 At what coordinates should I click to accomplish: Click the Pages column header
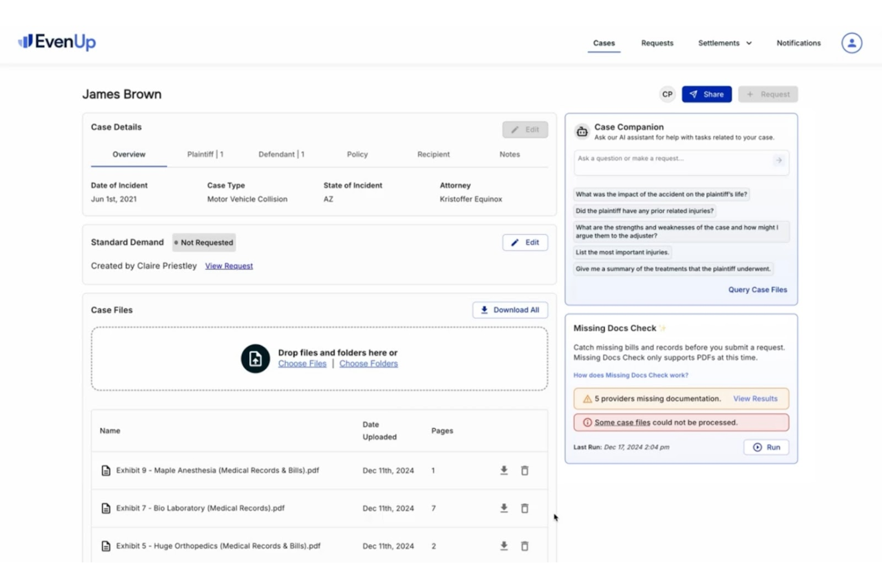coord(442,431)
